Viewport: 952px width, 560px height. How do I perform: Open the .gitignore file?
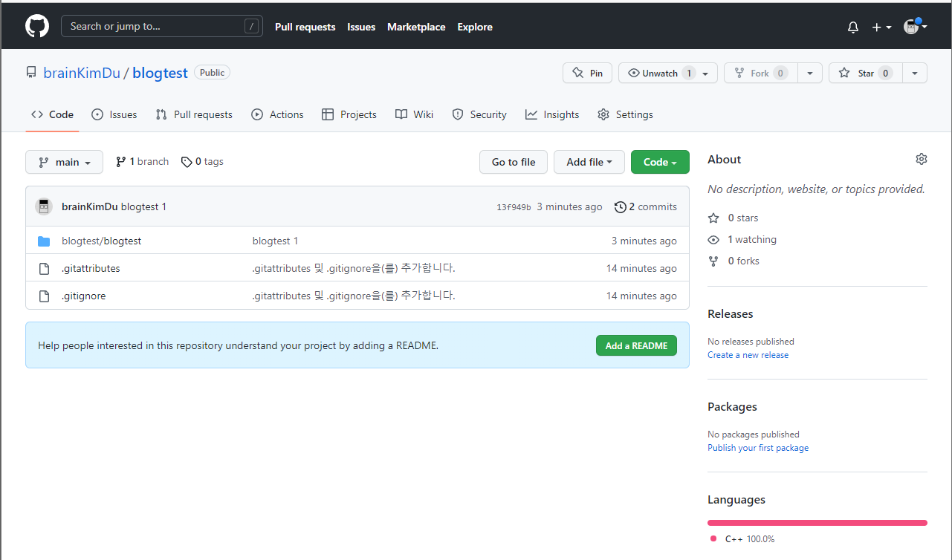[83, 296]
